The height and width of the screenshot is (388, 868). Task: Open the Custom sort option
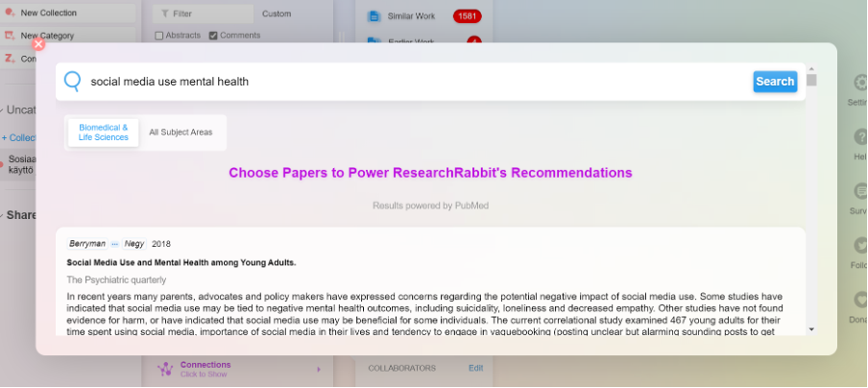tap(277, 13)
